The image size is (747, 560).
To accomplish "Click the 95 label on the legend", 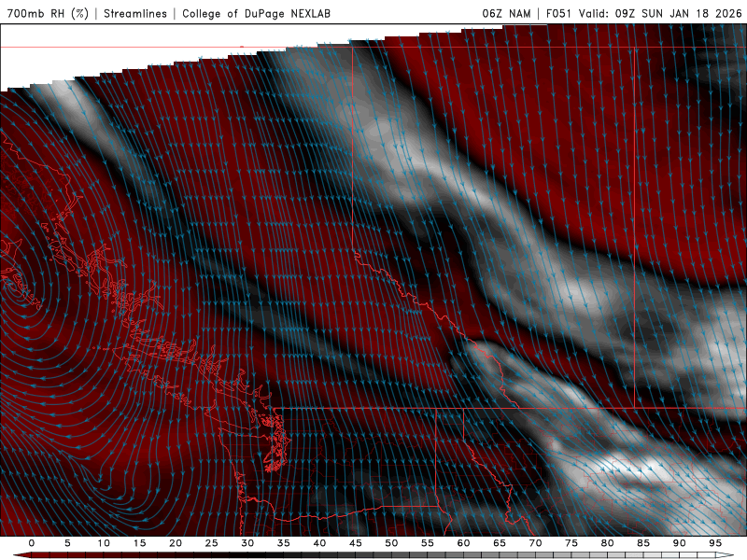I will coord(714,543).
